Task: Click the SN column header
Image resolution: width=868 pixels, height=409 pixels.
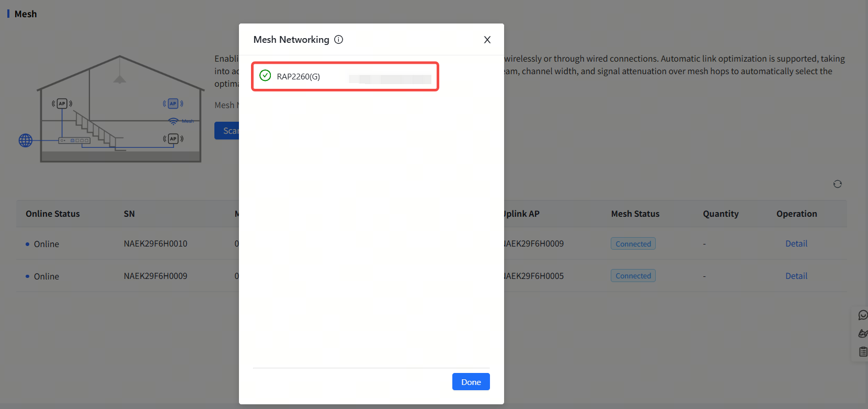Action: pyautogui.click(x=129, y=214)
